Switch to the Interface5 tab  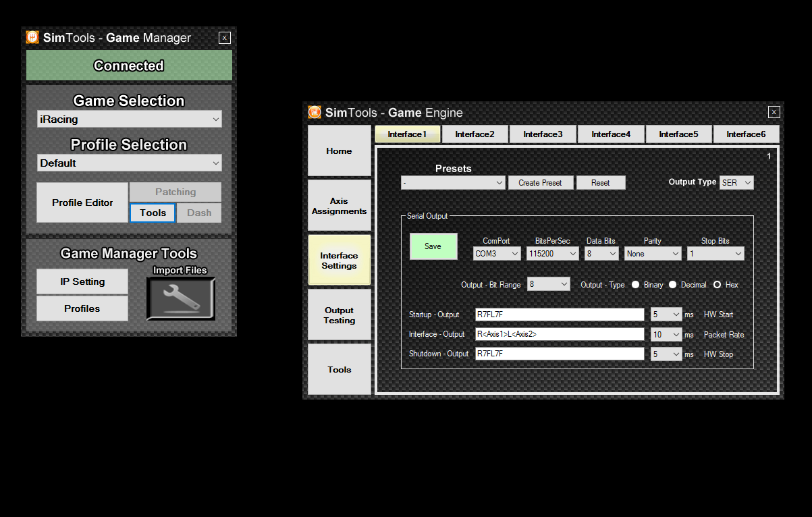[x=678, y=134]
